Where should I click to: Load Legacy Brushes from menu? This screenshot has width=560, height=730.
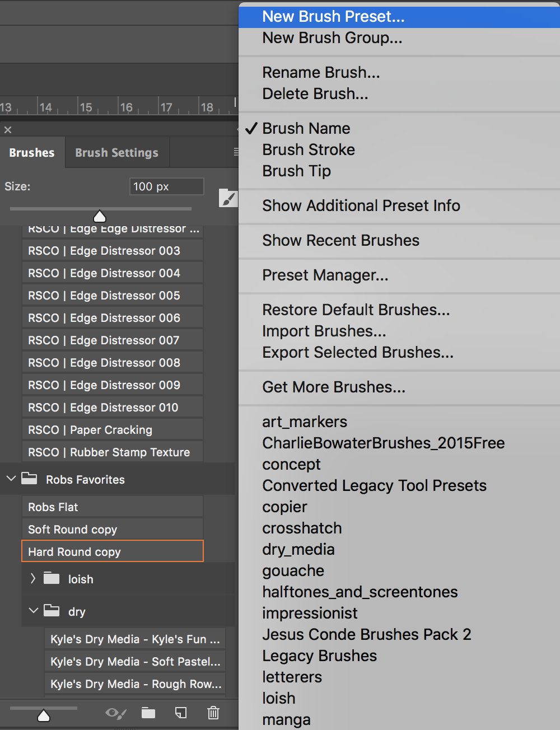pyautogui.click(x=399, y=656)
